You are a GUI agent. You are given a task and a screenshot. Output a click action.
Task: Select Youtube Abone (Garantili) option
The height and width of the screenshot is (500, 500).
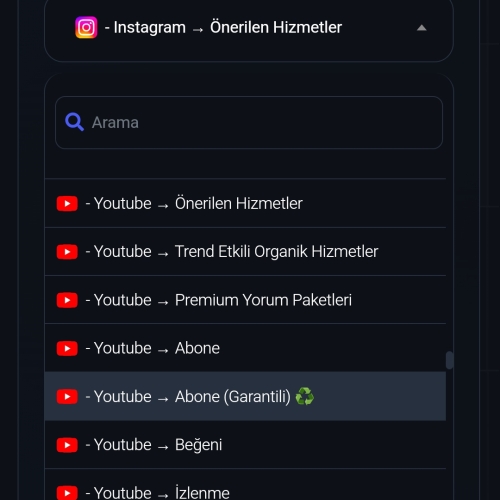coord(245,396)
